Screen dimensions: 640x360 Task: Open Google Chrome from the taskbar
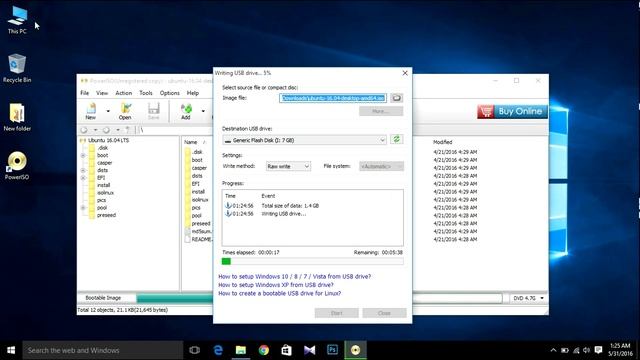pos(264,350)
